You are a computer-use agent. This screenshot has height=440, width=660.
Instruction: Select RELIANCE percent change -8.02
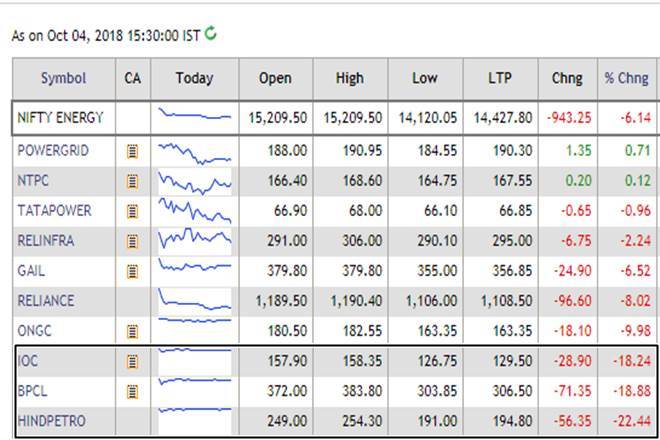click(636, 301)
